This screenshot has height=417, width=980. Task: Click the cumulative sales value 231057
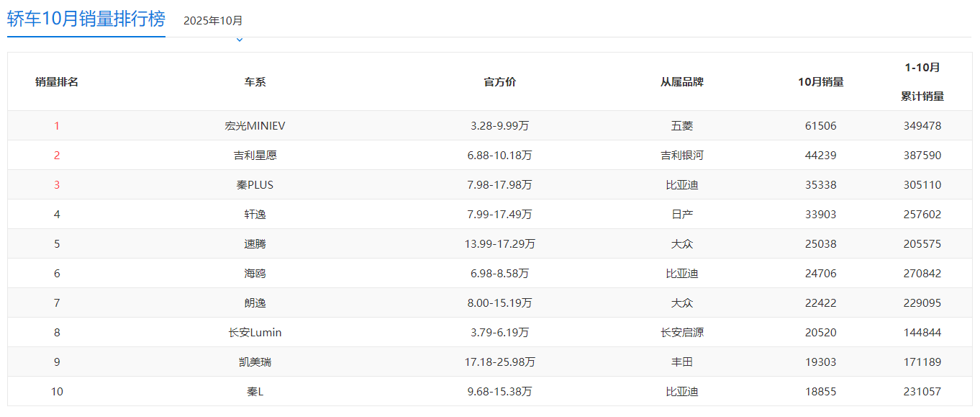pos(922,392)
